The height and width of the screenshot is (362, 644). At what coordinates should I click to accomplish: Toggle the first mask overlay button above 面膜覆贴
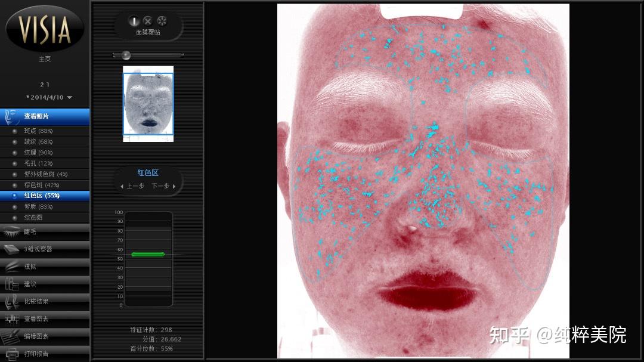[134, 21]
